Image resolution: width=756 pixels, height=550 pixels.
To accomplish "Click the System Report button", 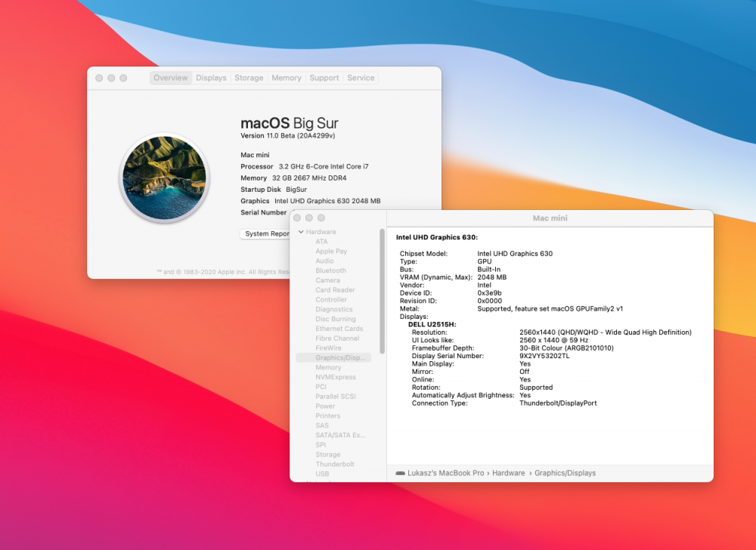I will [x=265, y=233].
